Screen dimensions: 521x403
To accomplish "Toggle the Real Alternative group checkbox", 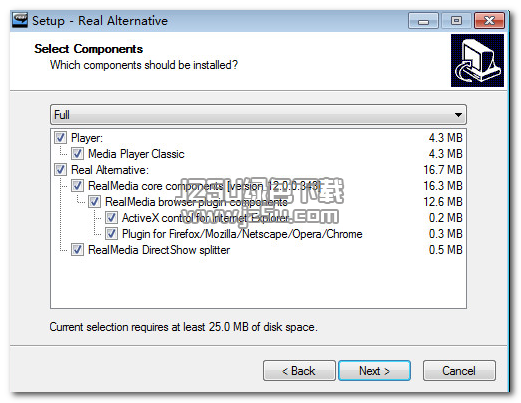I will (60, 170).
